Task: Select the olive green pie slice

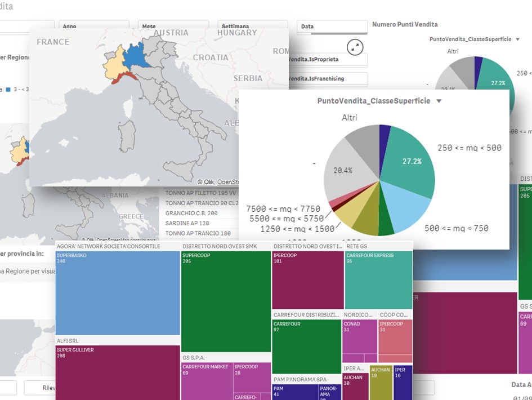Action: click(368, 221)
